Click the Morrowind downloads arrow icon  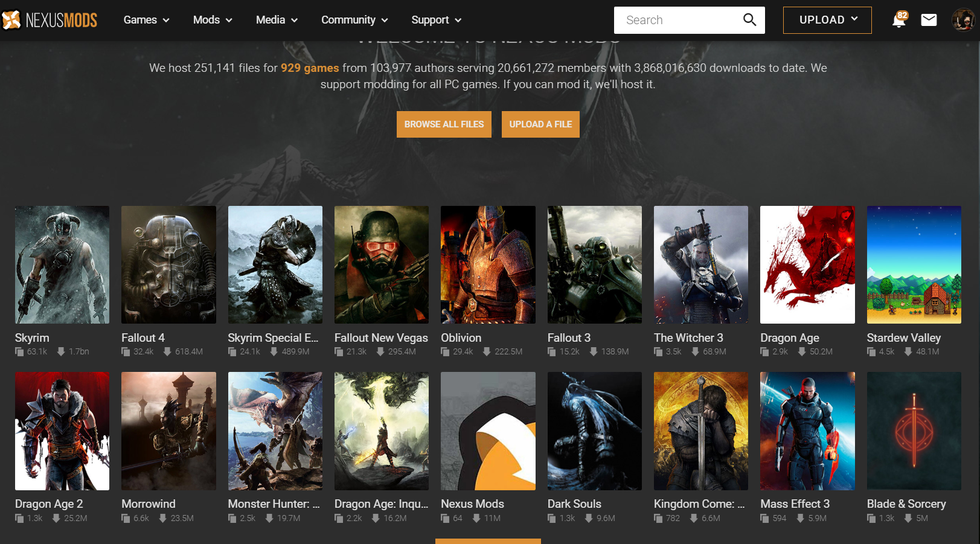[162, 518]
